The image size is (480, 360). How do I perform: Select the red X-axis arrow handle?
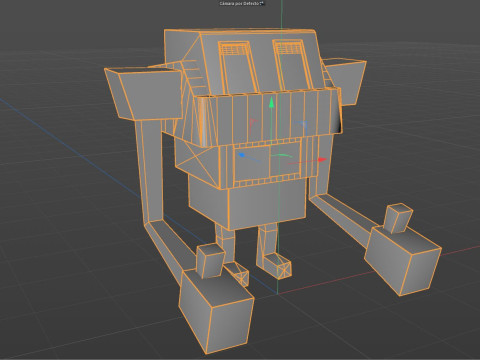tap(322, 160)
